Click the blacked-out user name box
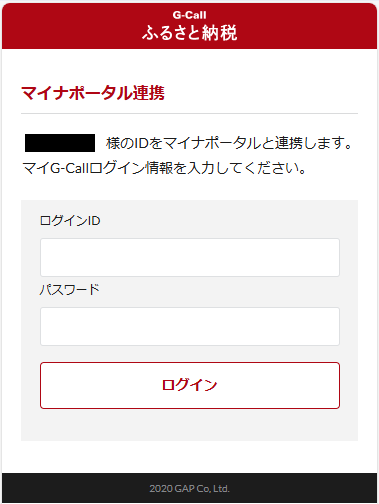The width and height of the screenshot is (379, 504). [60, 143]
